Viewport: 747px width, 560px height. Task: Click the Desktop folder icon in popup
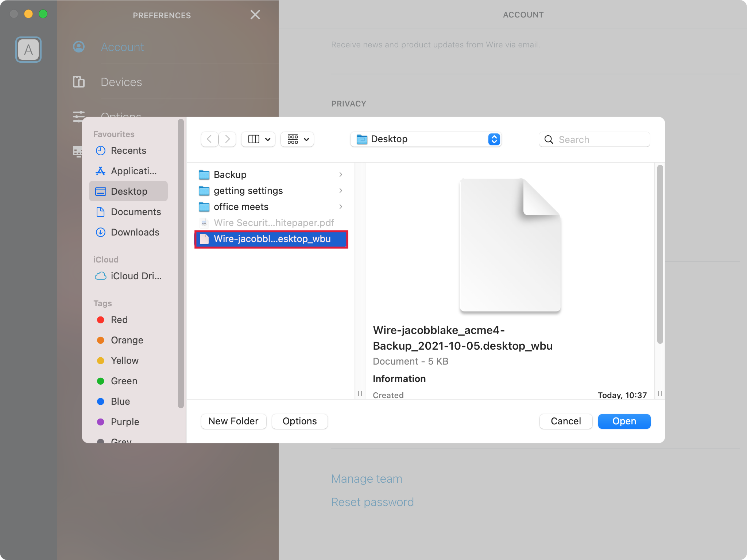coord(362,139)
